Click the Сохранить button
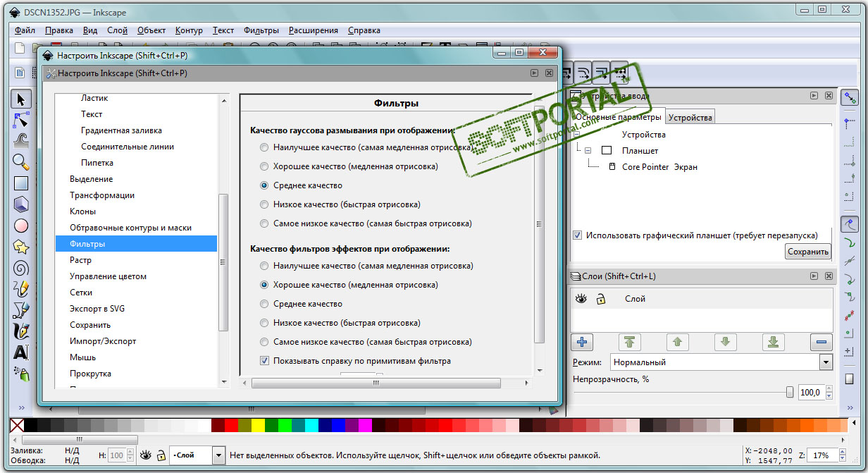 808,252
